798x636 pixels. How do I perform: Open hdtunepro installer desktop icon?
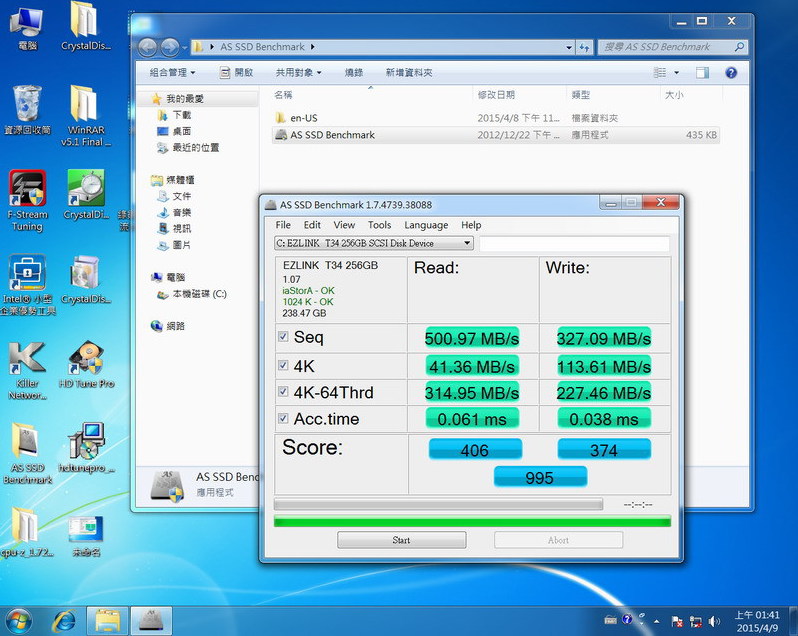tap(87, 448)
